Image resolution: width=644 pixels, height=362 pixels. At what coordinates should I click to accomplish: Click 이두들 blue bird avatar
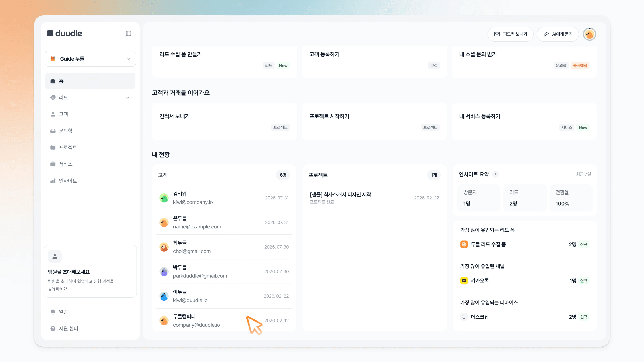[x=164, y=296]
